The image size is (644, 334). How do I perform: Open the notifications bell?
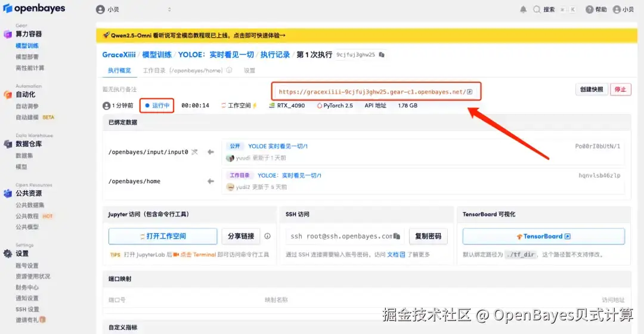click(524, 10)
